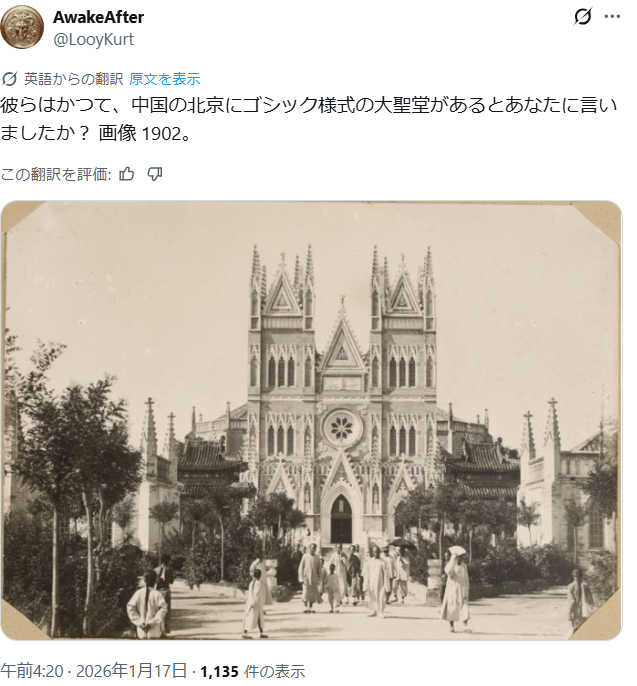Open the 午前4:20 timestamp link
637x686 pixels.
(32, 671)
